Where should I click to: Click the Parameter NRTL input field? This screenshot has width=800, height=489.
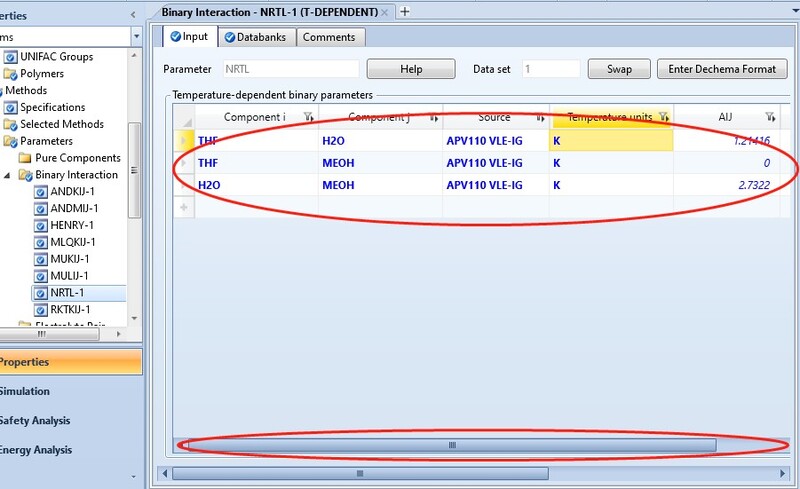tap(291, 69)
